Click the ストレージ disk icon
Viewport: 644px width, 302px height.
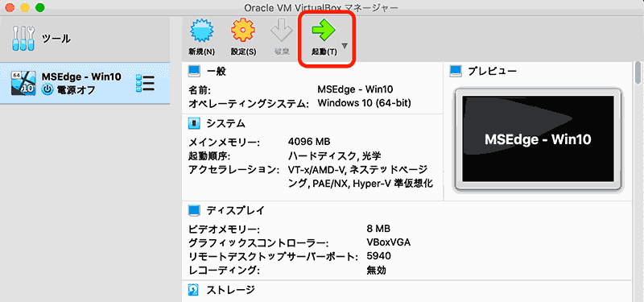194,290
